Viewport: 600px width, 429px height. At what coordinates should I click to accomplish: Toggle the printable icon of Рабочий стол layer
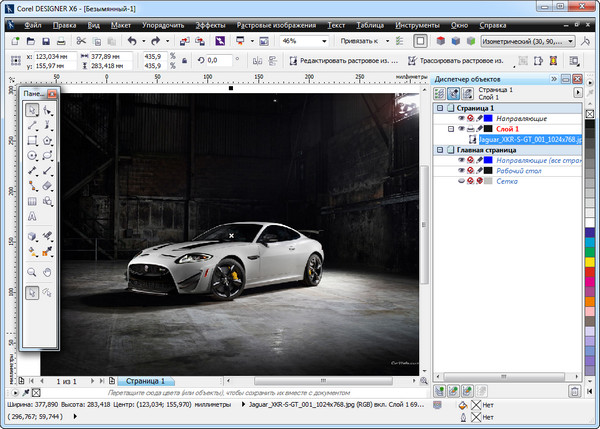[x=471, y=170]
